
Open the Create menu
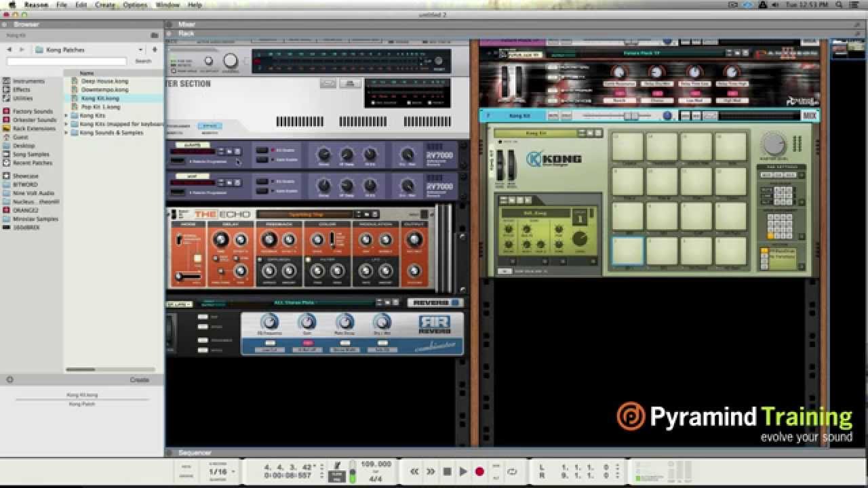pos(105,5)
